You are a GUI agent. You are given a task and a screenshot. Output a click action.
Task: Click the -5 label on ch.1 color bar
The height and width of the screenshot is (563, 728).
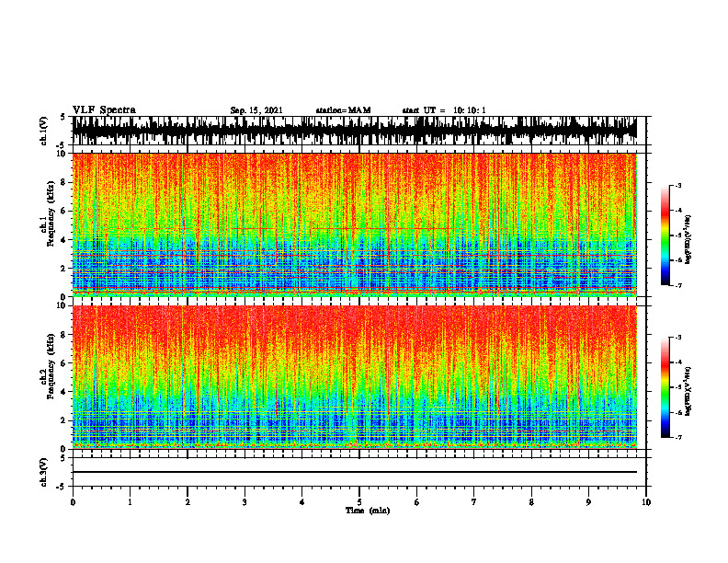point(678,236)
